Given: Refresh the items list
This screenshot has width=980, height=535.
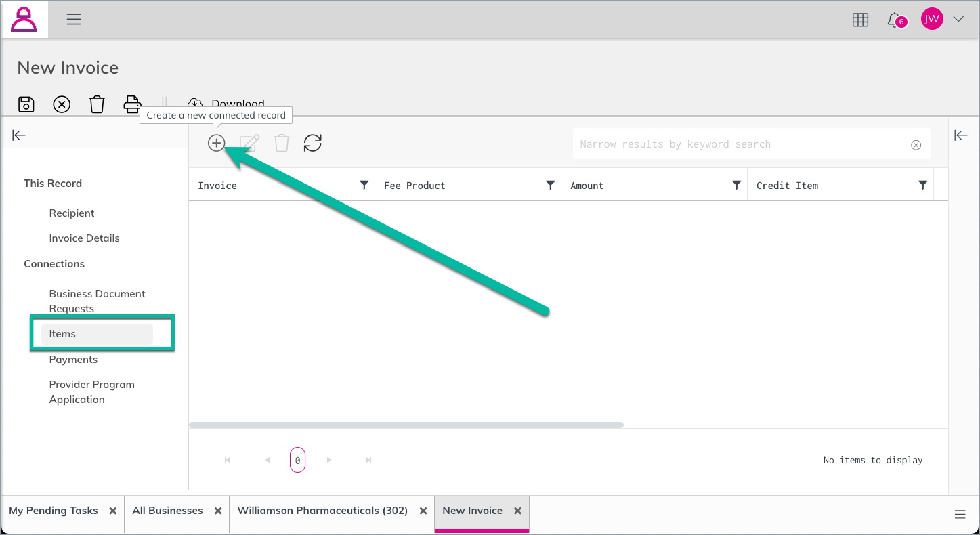Looking at the screenshot, I should [312, 143].
